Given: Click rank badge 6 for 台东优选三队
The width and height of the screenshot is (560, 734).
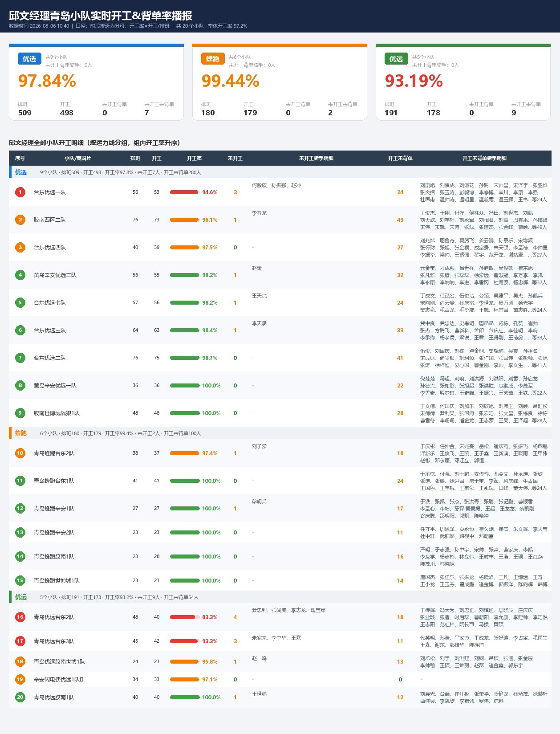Looking at the screenshot, I should pos(20,330).
